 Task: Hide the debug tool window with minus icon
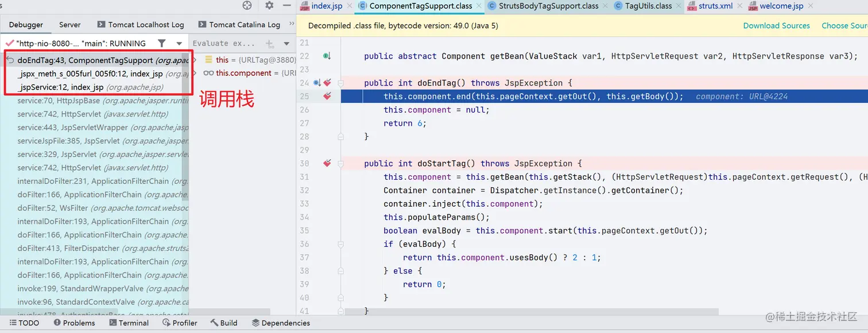[x=287, y=6]
